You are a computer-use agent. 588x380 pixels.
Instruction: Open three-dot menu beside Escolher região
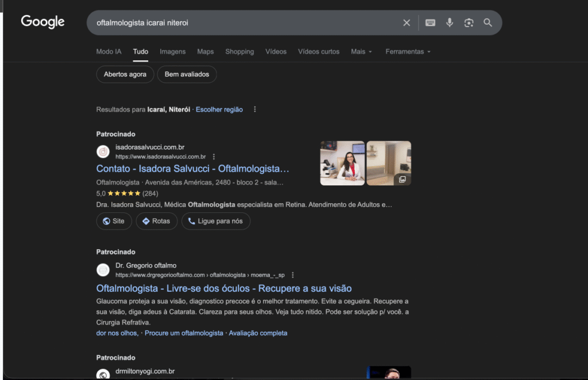click(x=255, y=110)
